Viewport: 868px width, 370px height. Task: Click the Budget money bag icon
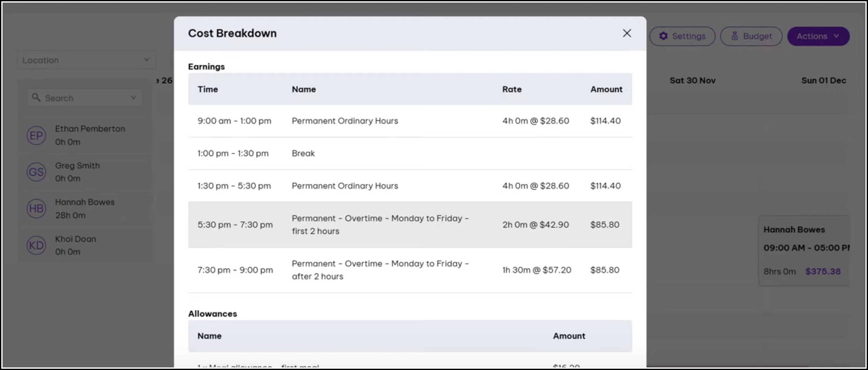(x=735, y=36)
